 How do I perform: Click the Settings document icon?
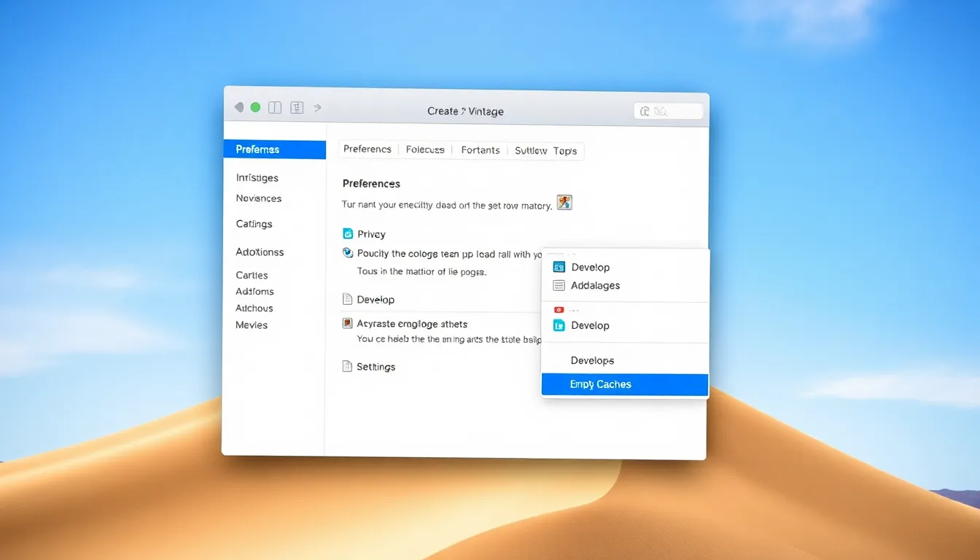point(348,367)
